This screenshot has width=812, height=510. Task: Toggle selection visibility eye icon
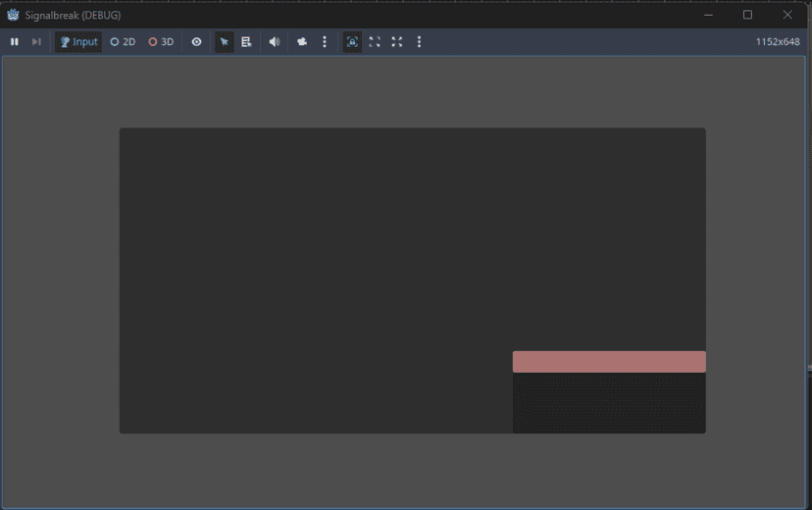197,42
